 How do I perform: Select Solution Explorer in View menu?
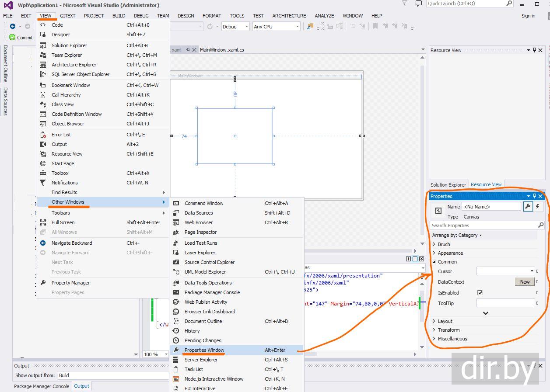click(69, 45)
